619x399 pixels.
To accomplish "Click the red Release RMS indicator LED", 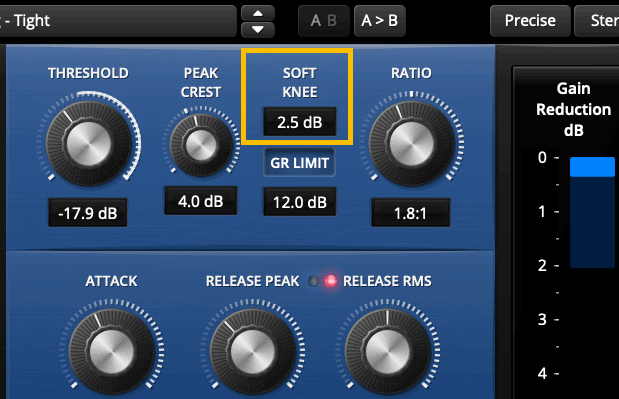I will [330, 281].
